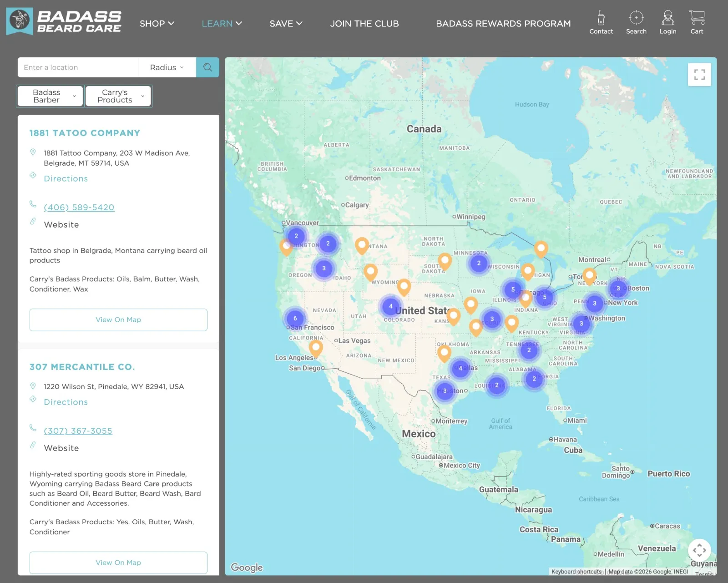Expand the Radius dropdown
This screenshot has height=583, width=728.
(x=167, y=67)
